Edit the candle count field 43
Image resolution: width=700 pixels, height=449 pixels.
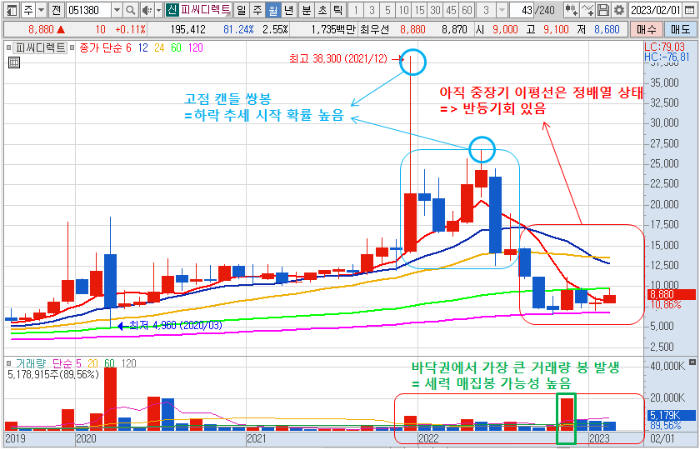click(x=522, y=10)
